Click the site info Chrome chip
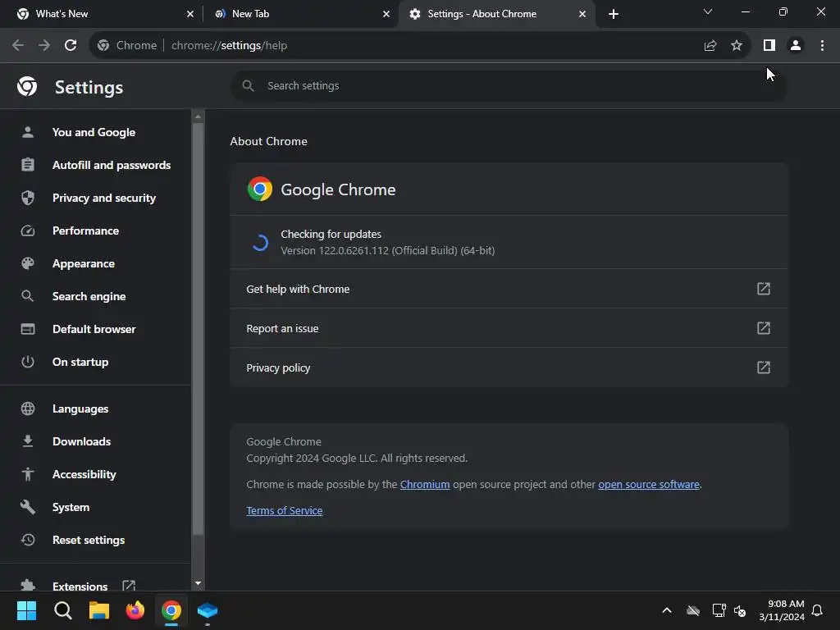840x630 pixels. 127,46
